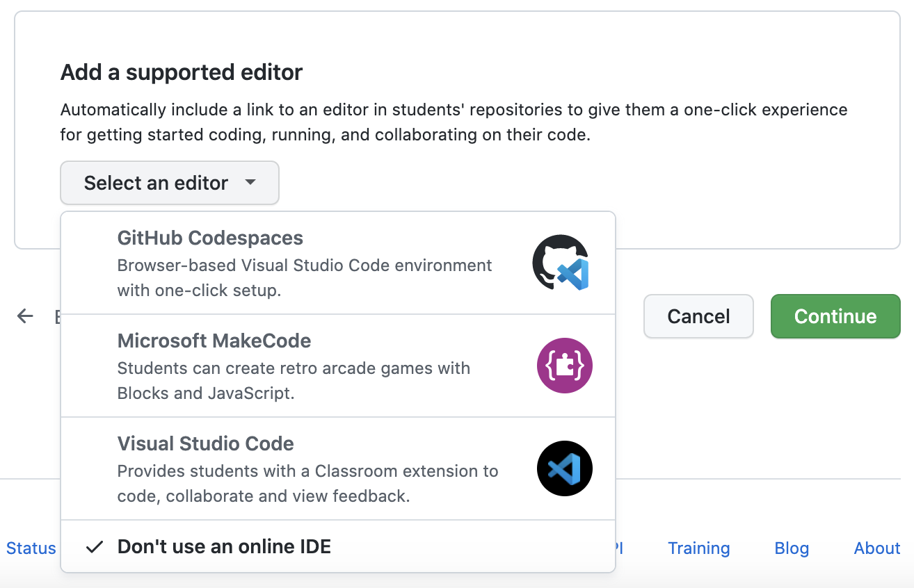This screenshot has width=914, height=588.
Task: Select Don't use an online IDE option
Action: point(338,546)
